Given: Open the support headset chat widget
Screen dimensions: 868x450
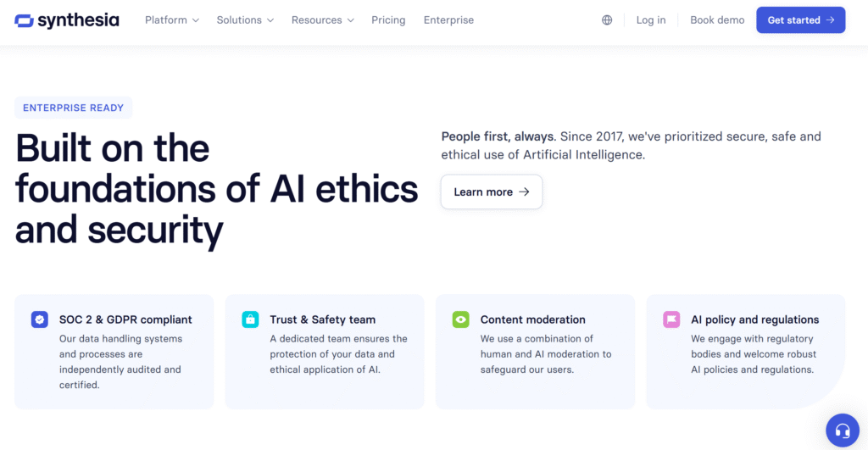Looking at the screenshot, I should coord(842,431).
